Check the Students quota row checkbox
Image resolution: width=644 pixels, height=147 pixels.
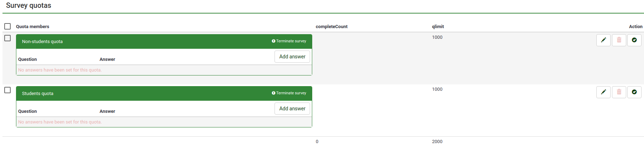7,90
